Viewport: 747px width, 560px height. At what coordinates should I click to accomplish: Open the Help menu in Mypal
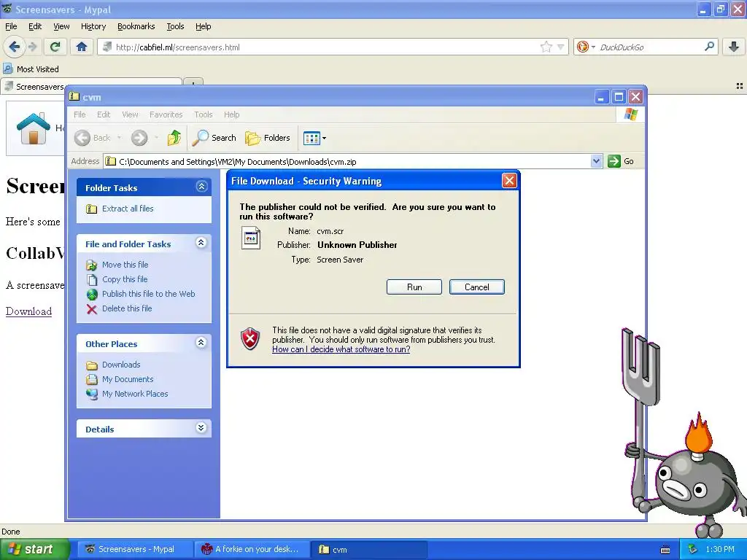pos(203,26)
